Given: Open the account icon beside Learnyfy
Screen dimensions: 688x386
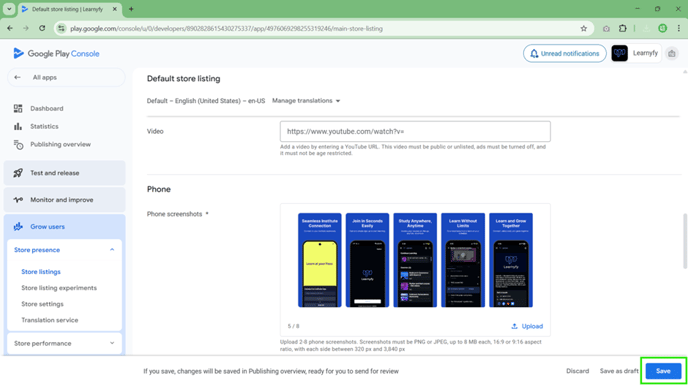Looking at the screenshot, I should [x=672, y=54].
